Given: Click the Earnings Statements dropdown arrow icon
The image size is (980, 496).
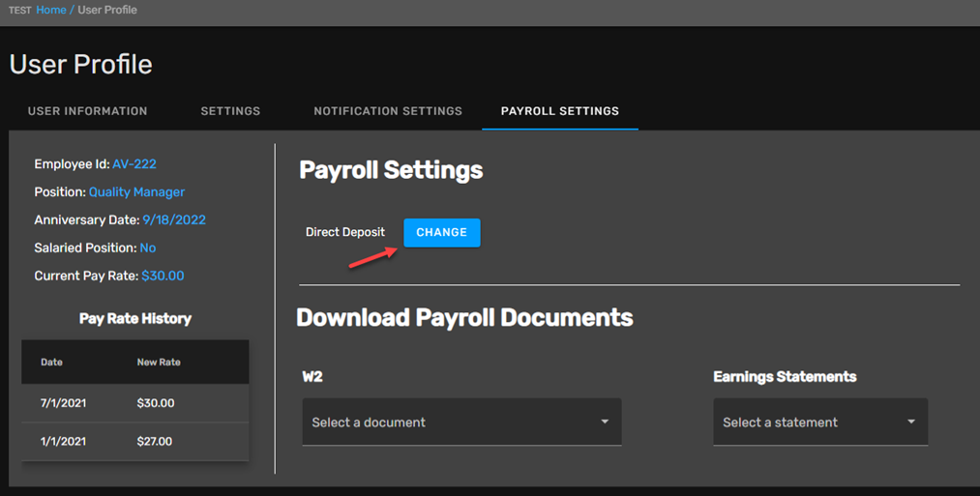Looking at the screenshot, I should 911,422.
